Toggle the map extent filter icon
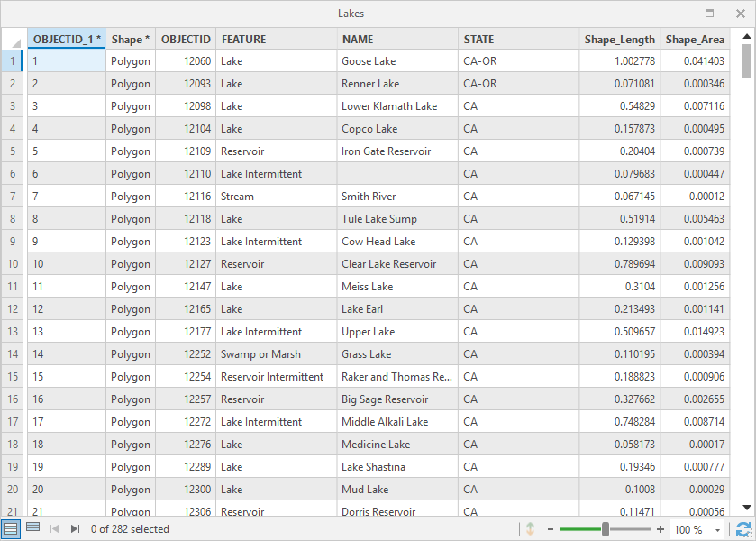 coord(531,529)
